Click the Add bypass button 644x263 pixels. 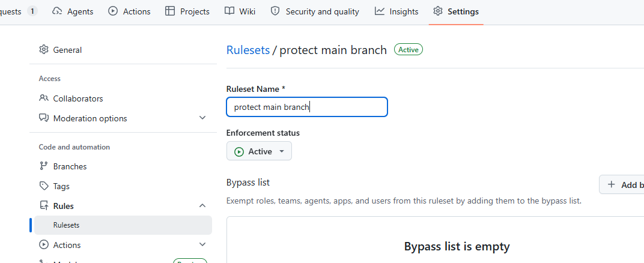(x=621, y=184)
